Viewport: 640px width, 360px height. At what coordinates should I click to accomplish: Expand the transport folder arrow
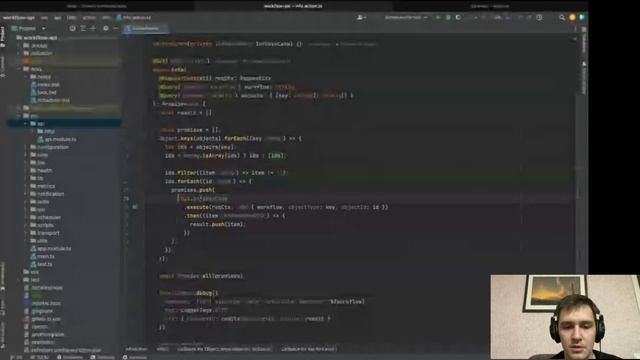[x=26, y=233]
